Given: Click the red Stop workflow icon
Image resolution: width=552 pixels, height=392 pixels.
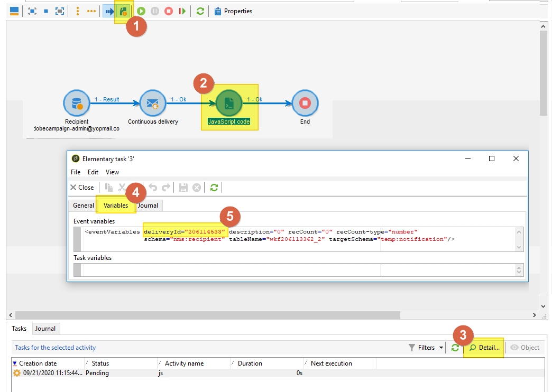Looking at the screenshot, I should [169, 11].
